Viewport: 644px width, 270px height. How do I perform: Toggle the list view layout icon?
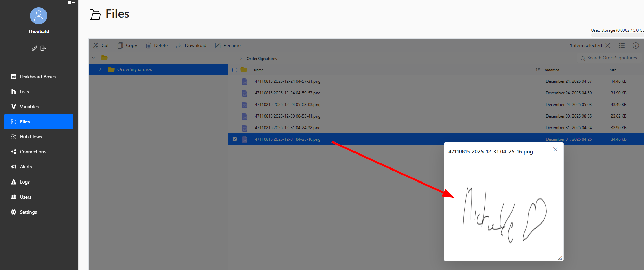622,45
